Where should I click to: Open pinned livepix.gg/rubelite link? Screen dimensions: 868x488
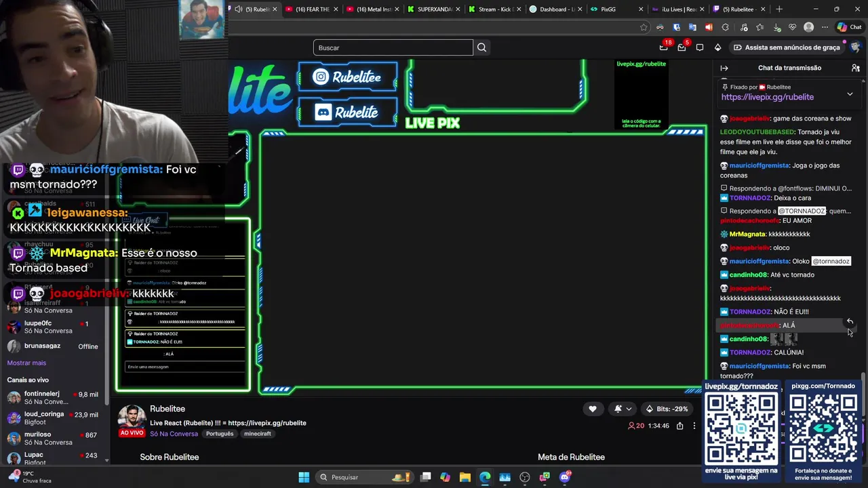768,97
